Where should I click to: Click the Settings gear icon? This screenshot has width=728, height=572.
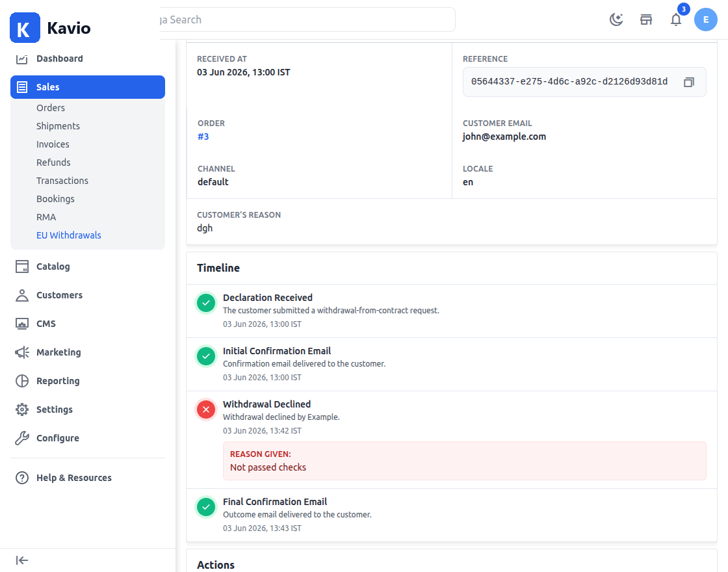point(22,409)
